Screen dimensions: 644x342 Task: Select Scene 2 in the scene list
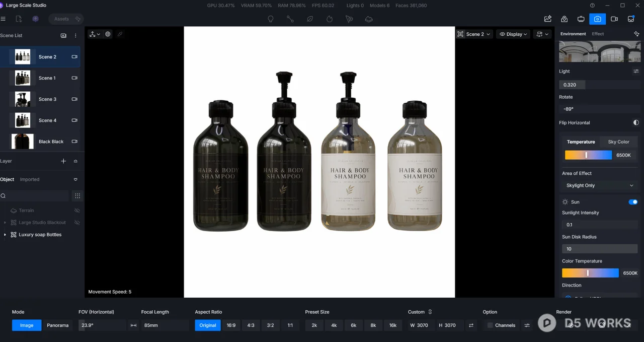(x=40, y=57)
